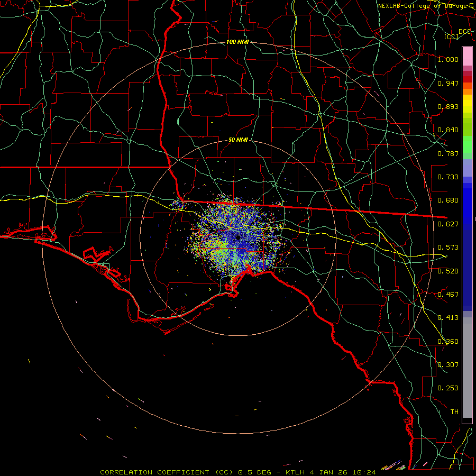Click the black radar site dot at center
476x476 pixels.
[x=238, y=237]
